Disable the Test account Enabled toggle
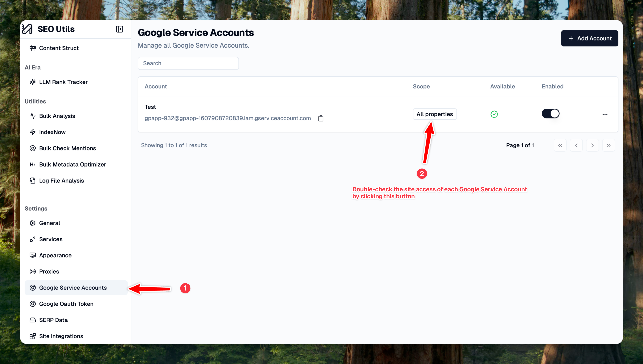 (x=550, y=114)
